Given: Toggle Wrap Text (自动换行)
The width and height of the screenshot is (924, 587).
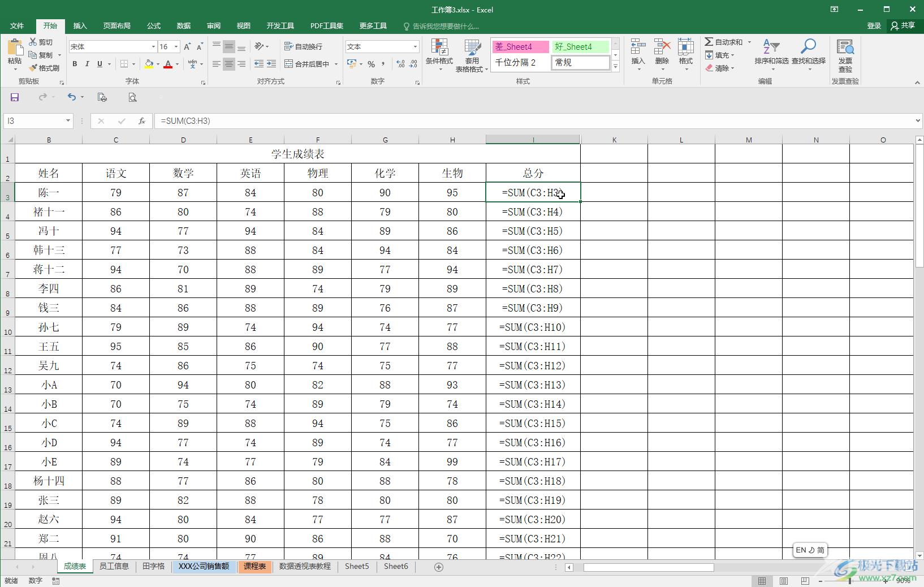Looking at the screenshot, I should pyautogui.click(x=303, y=46).
